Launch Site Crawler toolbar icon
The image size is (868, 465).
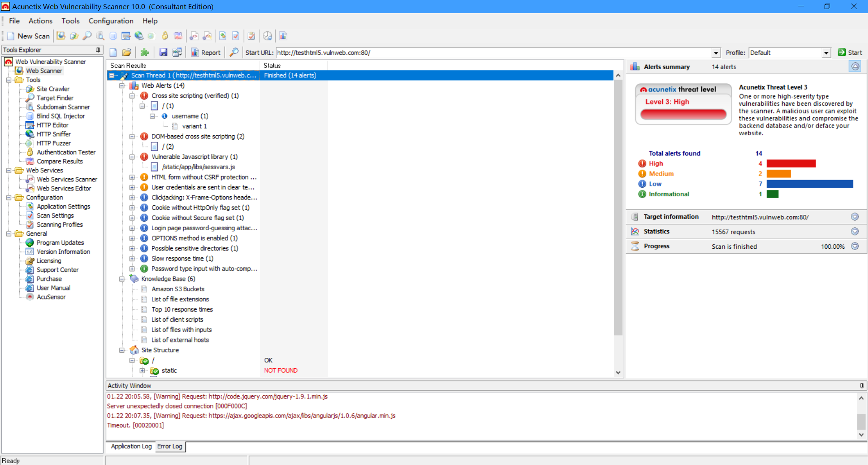coord(74,36)
